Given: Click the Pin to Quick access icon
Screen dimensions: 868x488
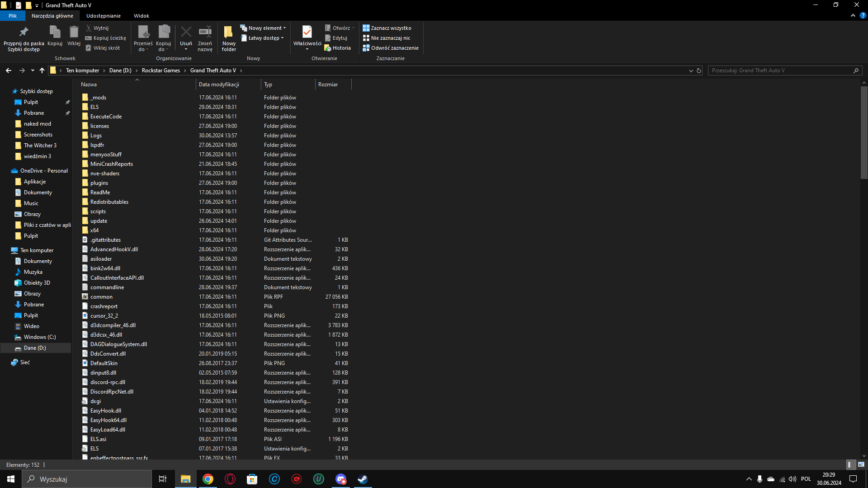Looking at the screenshot, I should pyautogui.click(x=24, y=33).
